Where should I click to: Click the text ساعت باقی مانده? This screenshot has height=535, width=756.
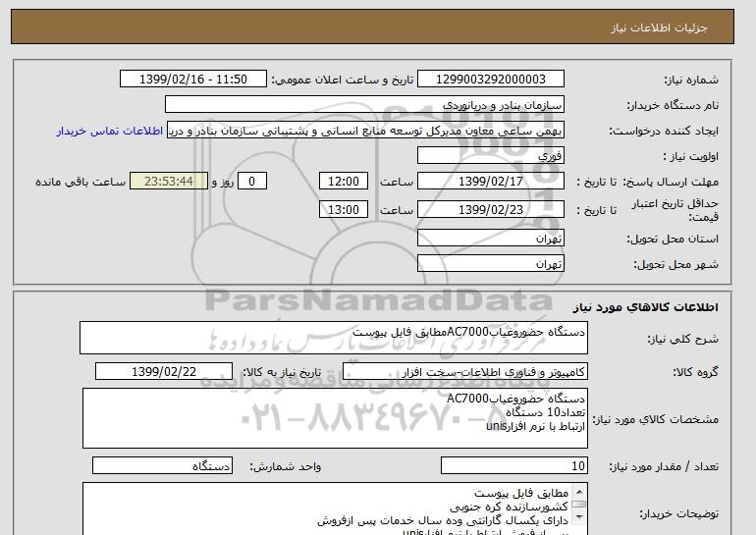click(x=81, y=183)
